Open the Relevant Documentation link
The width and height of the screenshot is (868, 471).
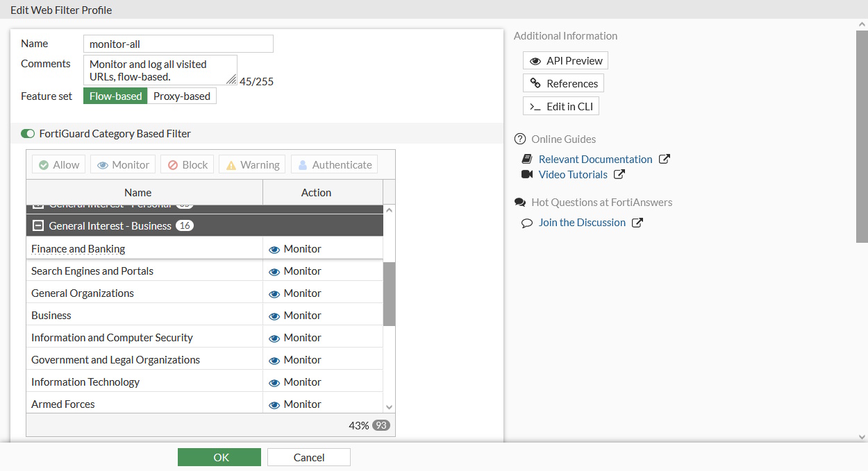[x=596, y=159]
